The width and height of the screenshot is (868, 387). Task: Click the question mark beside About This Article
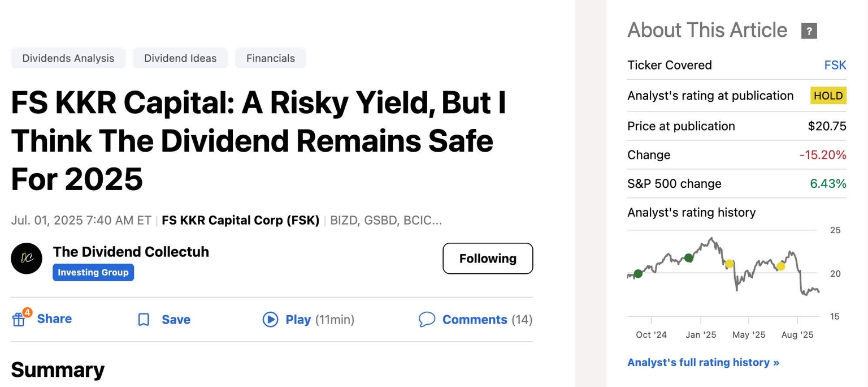pyautogui.click(x=808, y=31)
